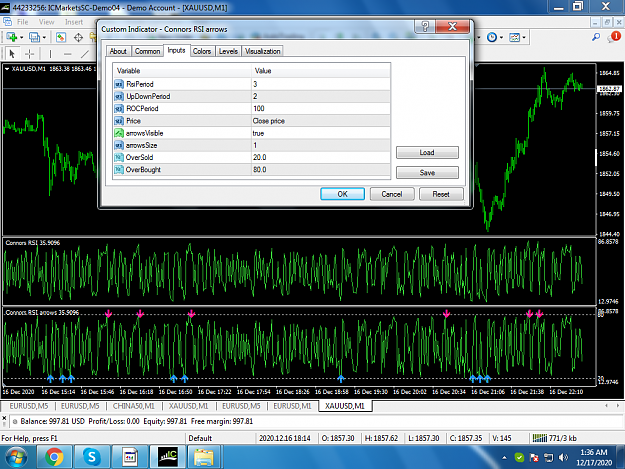Select the ROCPeriod value 100
The image size is (625, 469).
click(x=320, y=108)
